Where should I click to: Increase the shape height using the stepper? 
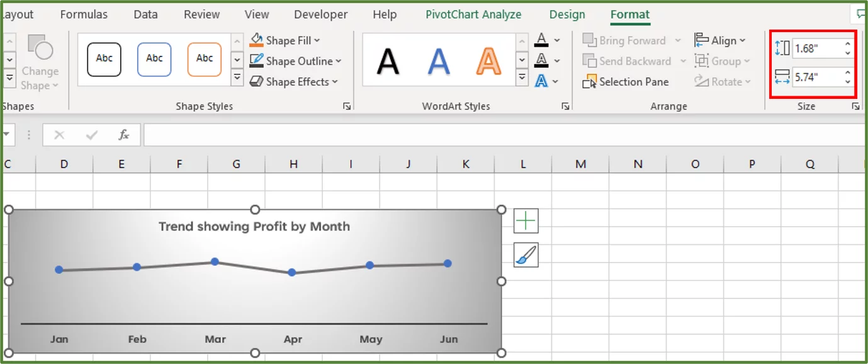(848, 44)
